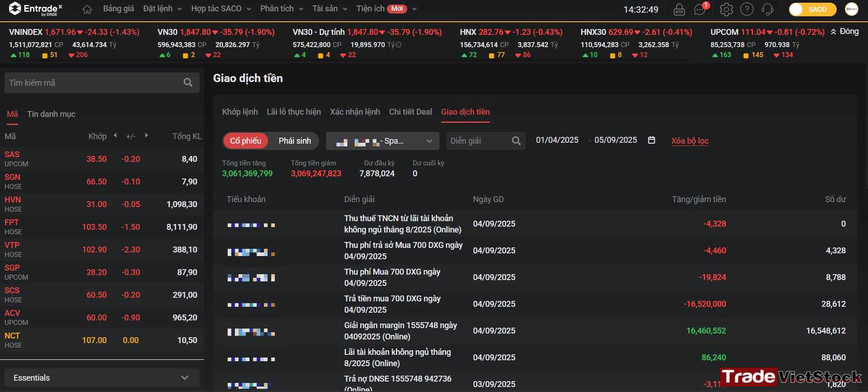The width and height of the screenshot is (868, 392).
Task: Select NCT stock row
Action: click(x=102, y=340)
